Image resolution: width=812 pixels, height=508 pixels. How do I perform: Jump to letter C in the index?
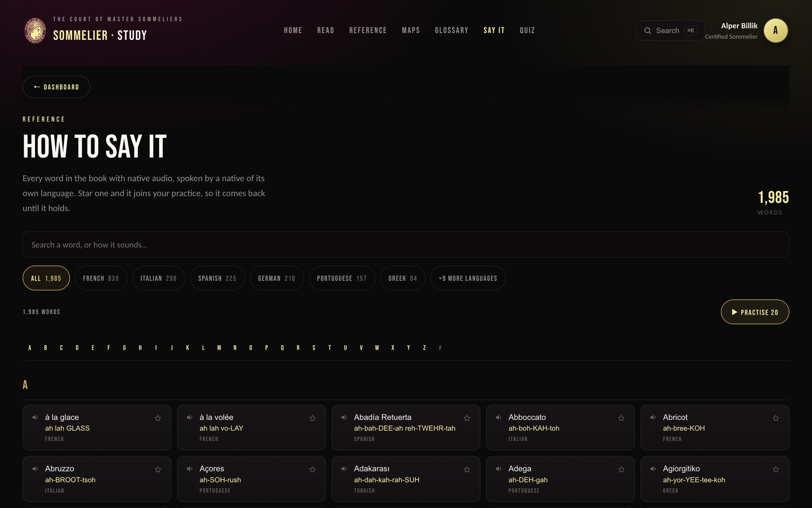click(x=61, y=348)
